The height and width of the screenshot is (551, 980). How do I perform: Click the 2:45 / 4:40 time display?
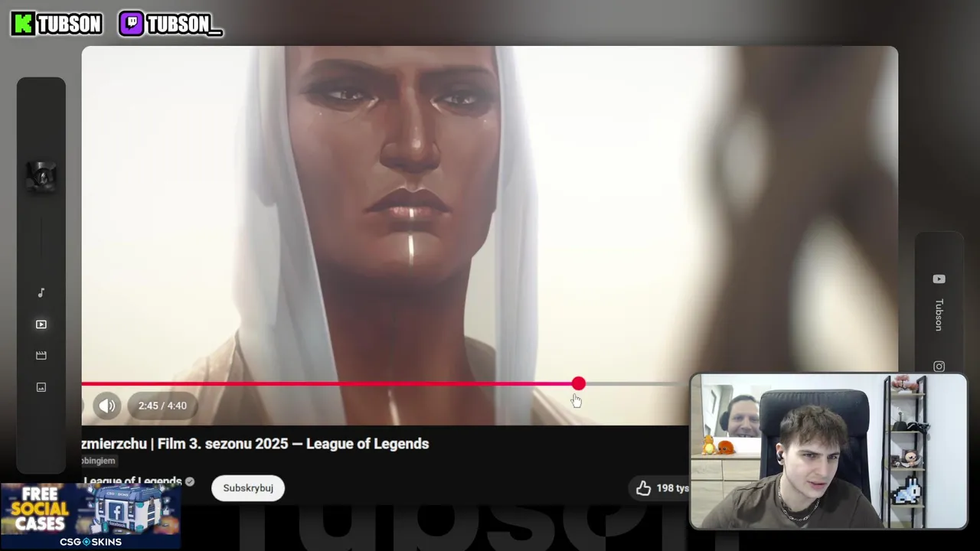tap(162, 406)
